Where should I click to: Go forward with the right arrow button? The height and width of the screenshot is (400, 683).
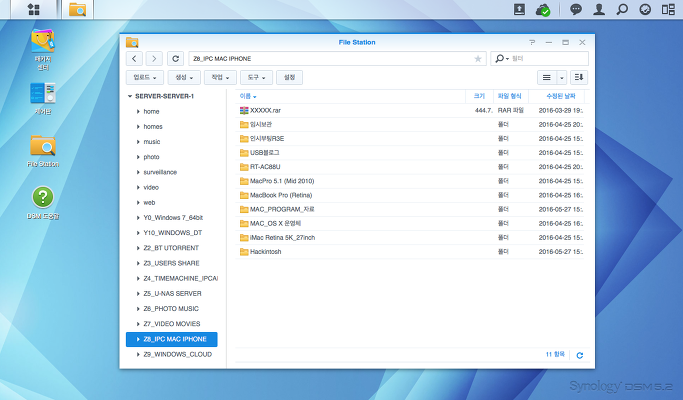click(154, 58)
